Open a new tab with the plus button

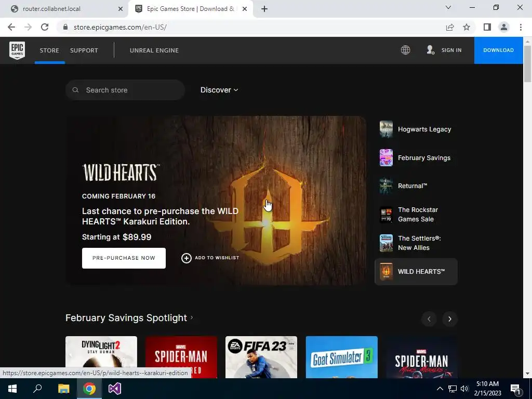[264, 9]
